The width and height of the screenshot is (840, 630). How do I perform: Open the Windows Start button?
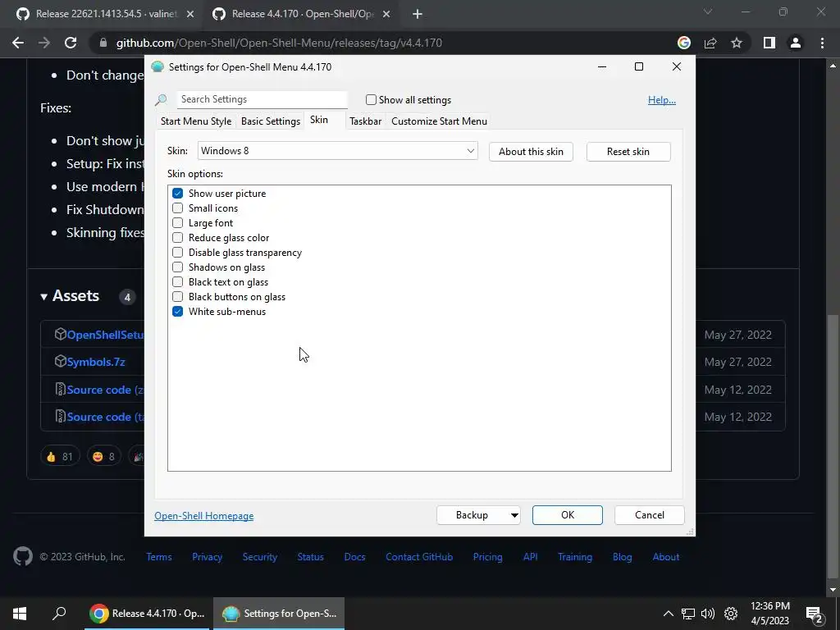pyautogui.click(x=20, y=614)
